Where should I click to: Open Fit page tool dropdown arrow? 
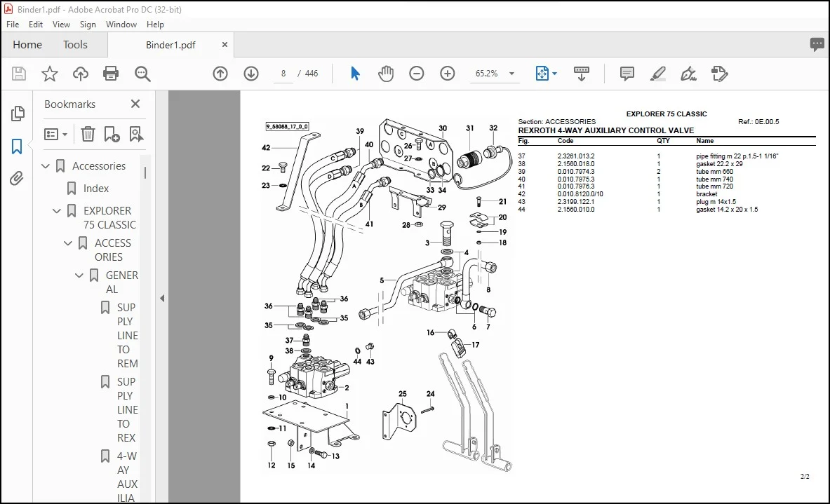click(x=555, y=74)
